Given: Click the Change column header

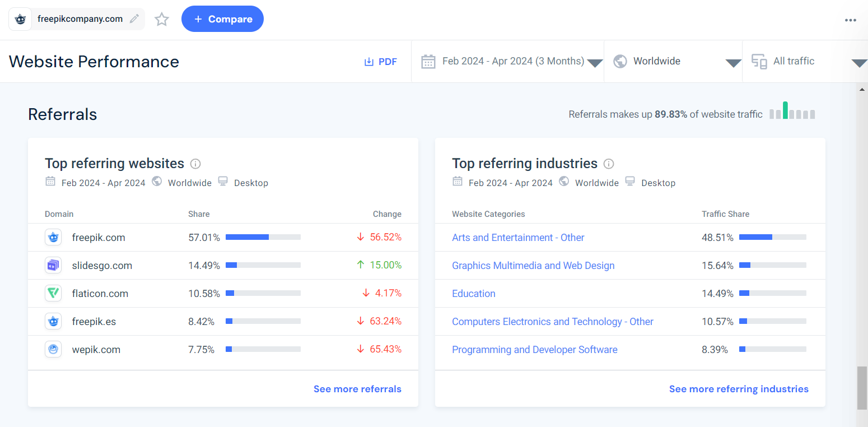Looking at the screenshot, I should click(387, 214).
